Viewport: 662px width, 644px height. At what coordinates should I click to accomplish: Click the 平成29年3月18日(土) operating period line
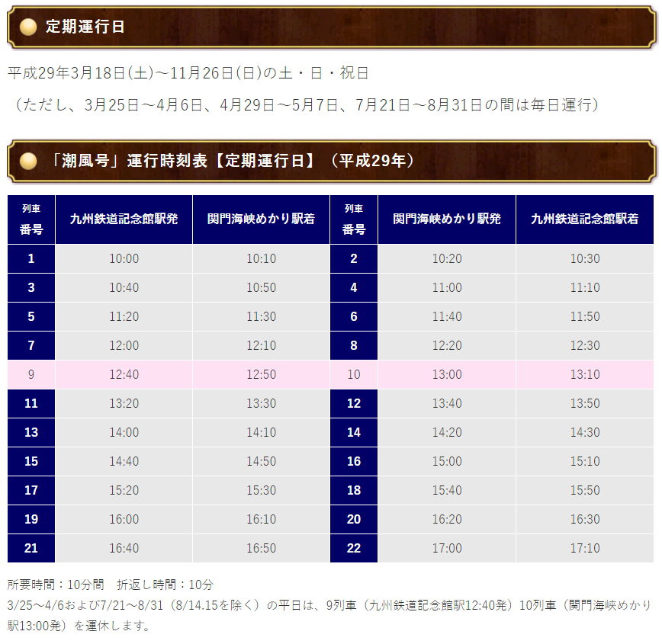[x=188, y=73]
